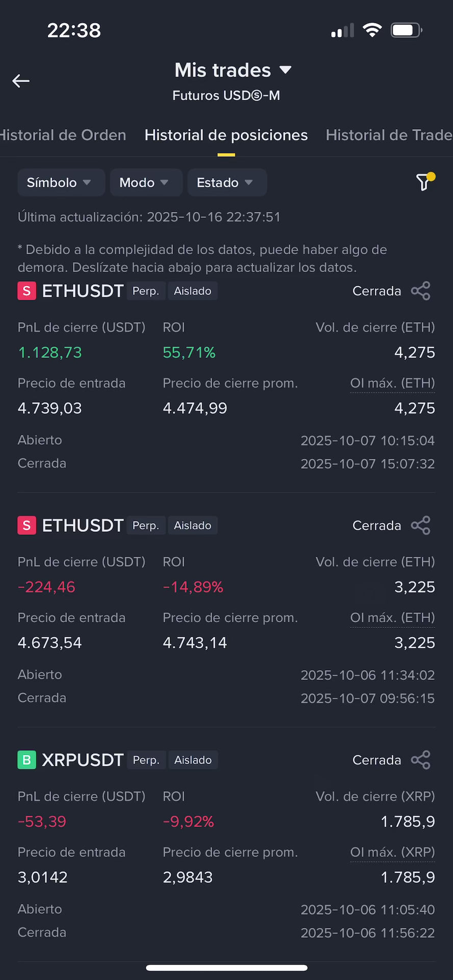Tap the red S badge of second ETHUSDT

[x=27, y=525]
